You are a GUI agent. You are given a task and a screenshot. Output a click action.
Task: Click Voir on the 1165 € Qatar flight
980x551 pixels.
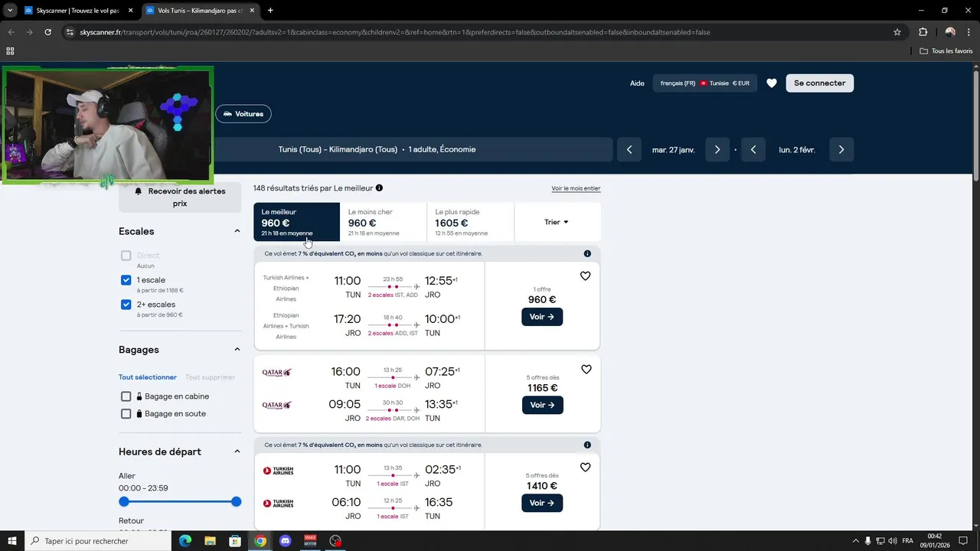[542, 405]
